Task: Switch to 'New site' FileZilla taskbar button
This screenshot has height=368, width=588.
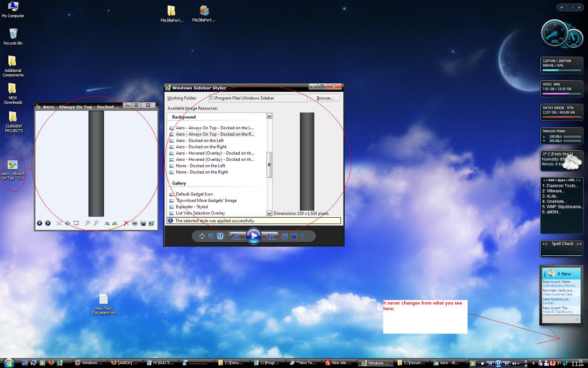Action: coord(339,363)
